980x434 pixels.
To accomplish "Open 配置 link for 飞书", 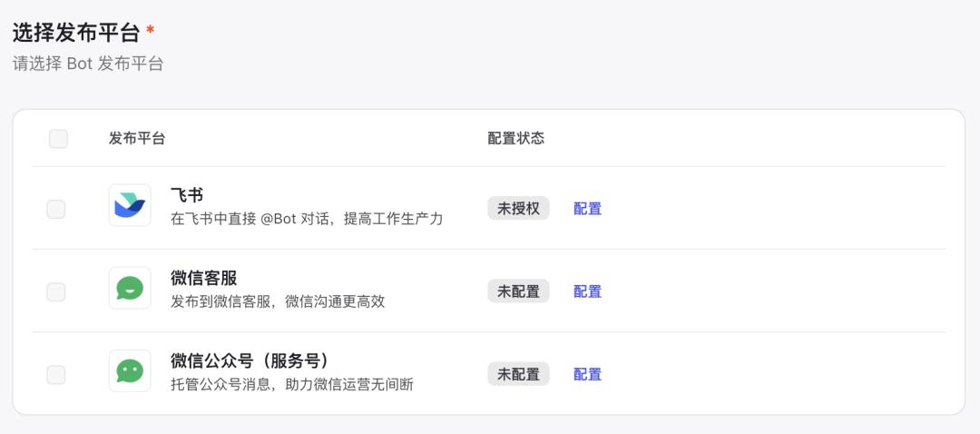I will click(587, 209).
